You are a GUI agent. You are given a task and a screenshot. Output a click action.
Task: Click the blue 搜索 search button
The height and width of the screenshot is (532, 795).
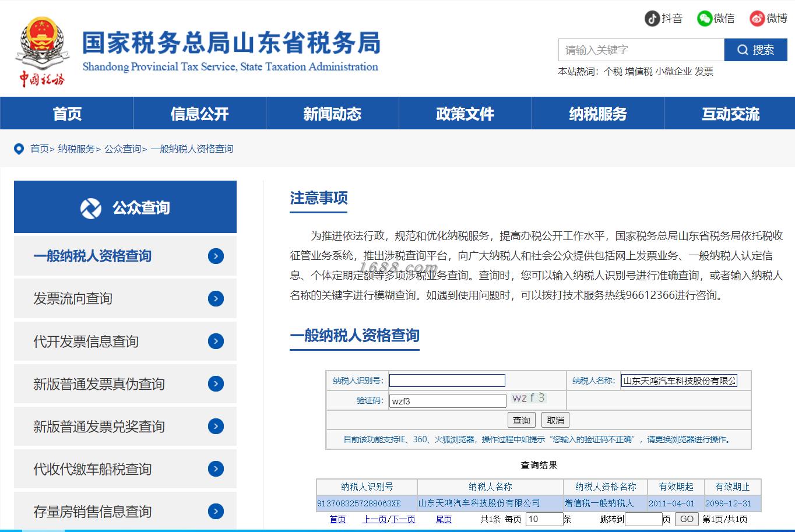pos(756,50)
